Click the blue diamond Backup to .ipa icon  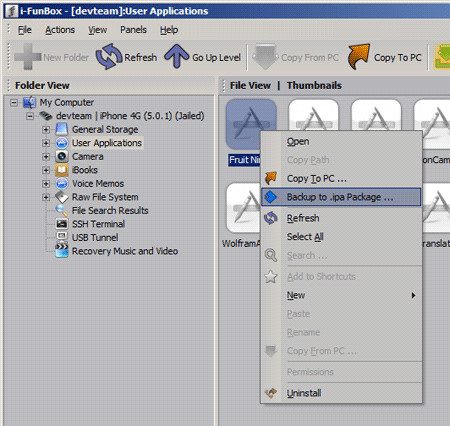click(x=271, y=197)
